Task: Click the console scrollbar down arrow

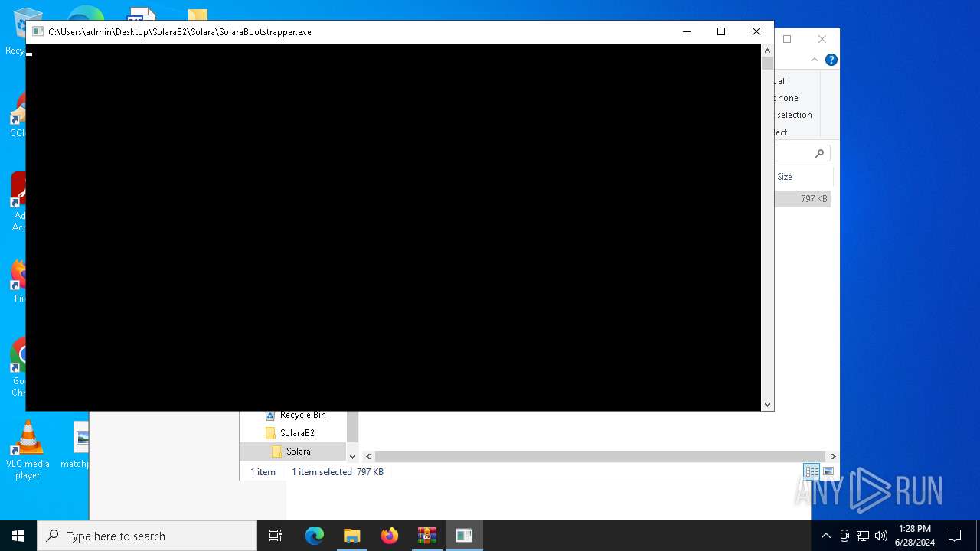Action: [x=767, y=405]
